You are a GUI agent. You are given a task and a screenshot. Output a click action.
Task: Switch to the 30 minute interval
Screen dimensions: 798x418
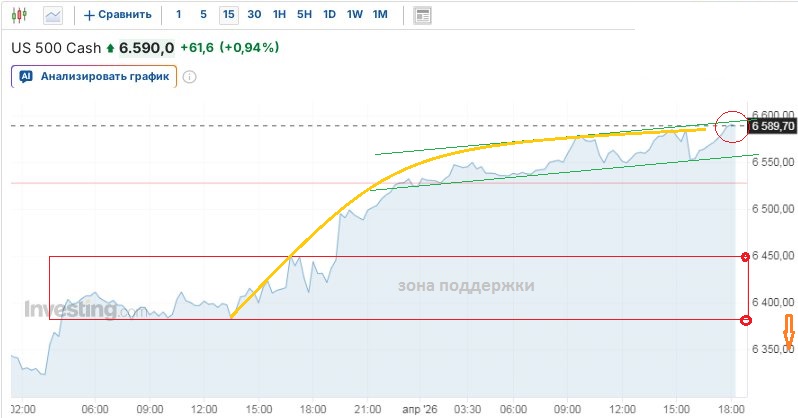click(255, 15)
